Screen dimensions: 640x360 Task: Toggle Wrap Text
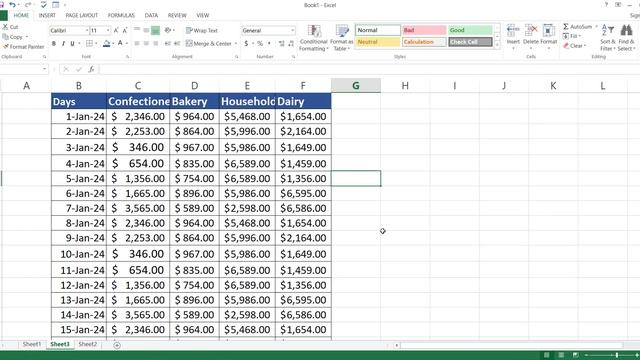click(202, 31)
